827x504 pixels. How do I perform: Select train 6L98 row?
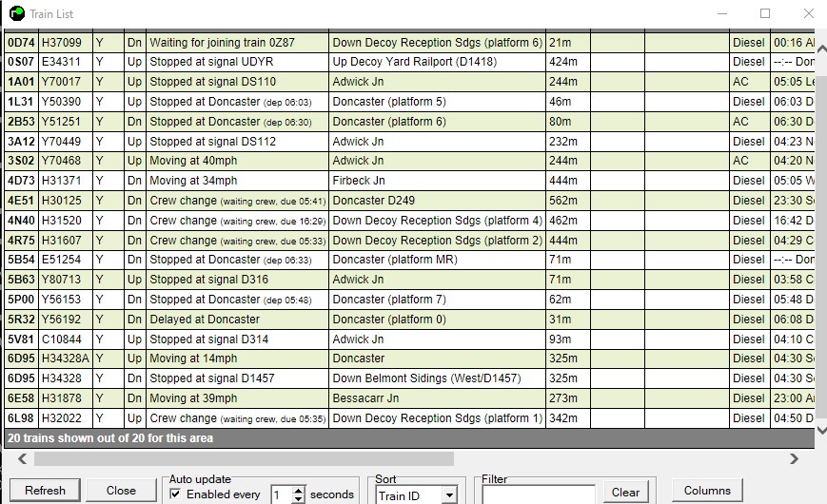pos(409,418)
